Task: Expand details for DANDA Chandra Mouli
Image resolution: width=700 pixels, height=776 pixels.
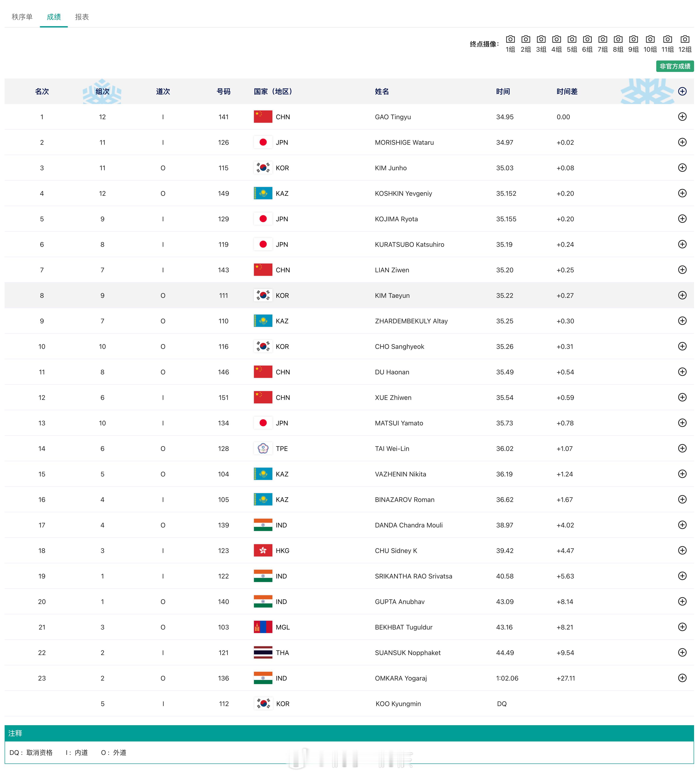Action: tap(682, 525)
